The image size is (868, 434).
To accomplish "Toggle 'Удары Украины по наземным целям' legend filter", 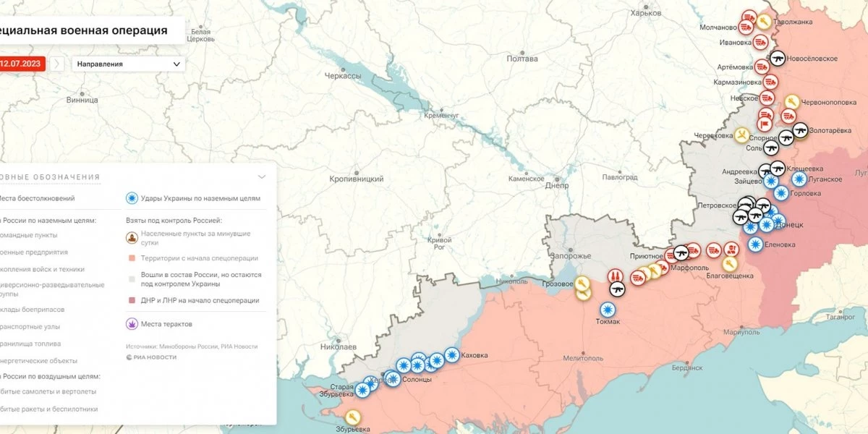I will [131, 198].
